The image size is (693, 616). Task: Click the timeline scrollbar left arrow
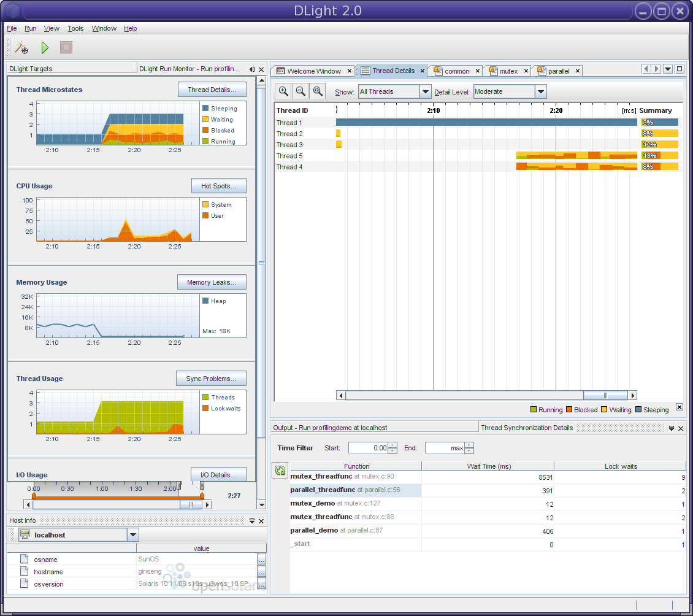click(x=341, y=395)
